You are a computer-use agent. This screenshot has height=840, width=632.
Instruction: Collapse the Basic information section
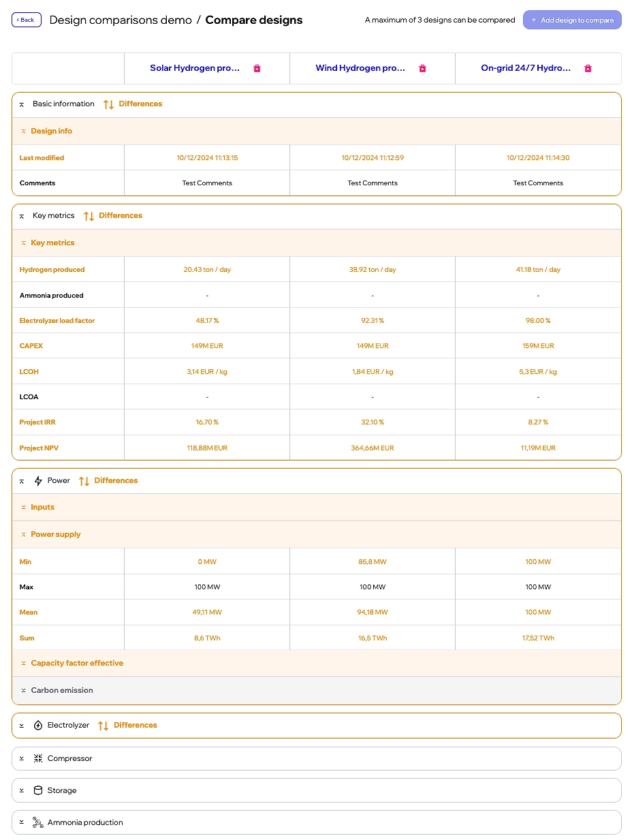pyautogui.click(x=22, y=104)
